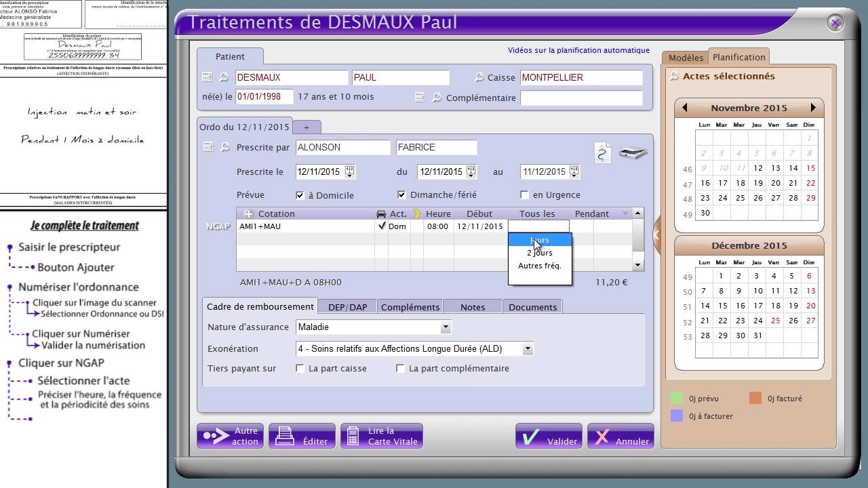Collapse the side planning panel arrow
Viewport: 868px width, 488px height.
[x=656, y=235]
